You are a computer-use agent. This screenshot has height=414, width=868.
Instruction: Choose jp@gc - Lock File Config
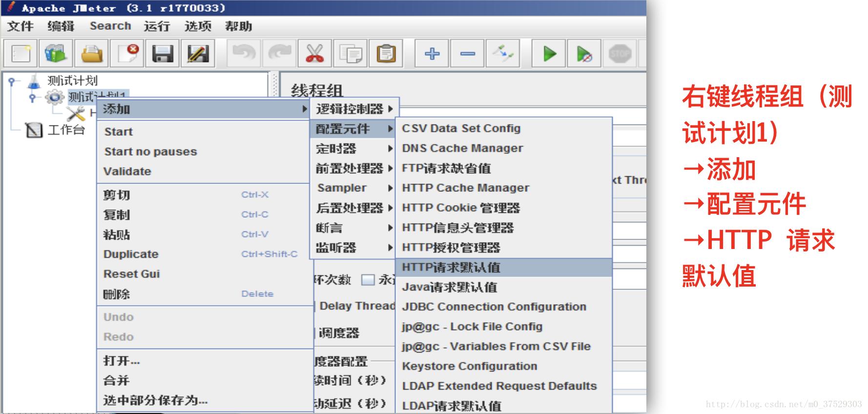[504, 327]
